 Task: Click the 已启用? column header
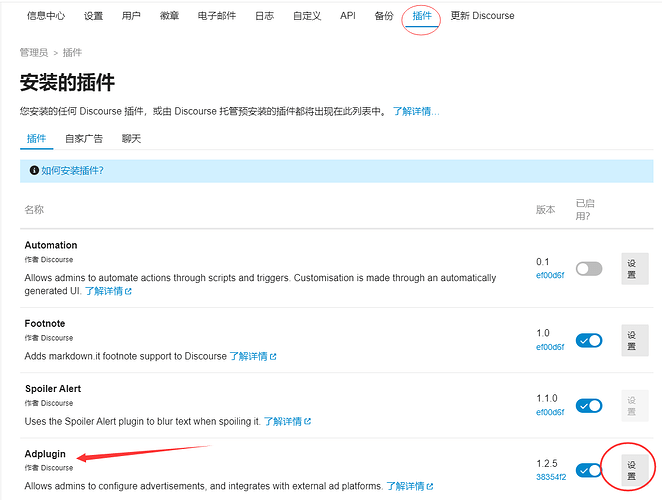(x=585, y=209)
